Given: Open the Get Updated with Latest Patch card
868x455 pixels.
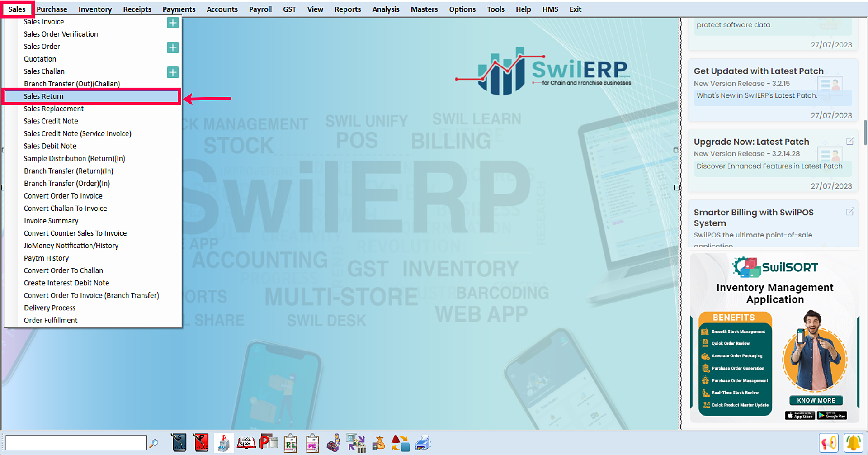Looking at the screenshot, I should tap(773, 90).
